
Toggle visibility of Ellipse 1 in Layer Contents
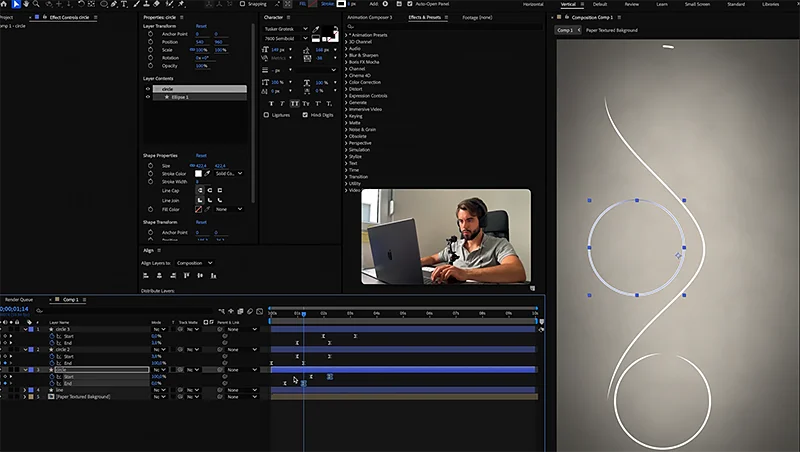pyautogui.click(x=148, y=97)
